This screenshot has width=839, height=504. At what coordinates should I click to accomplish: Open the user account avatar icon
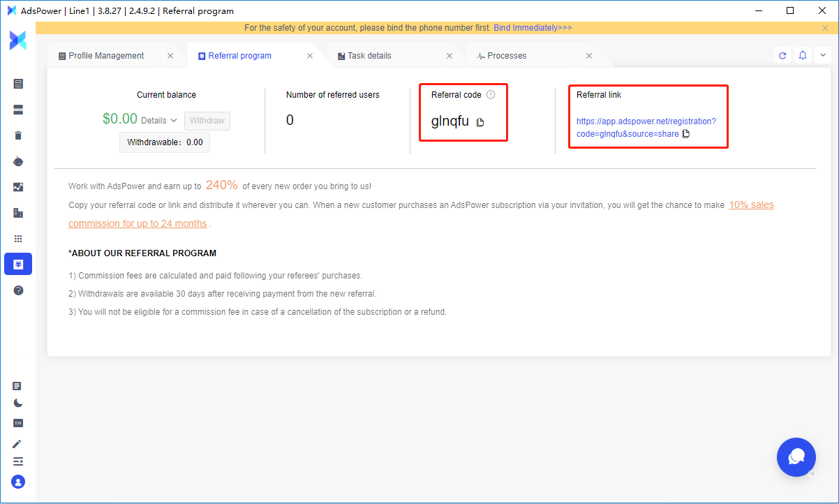[x=18, y=482]
